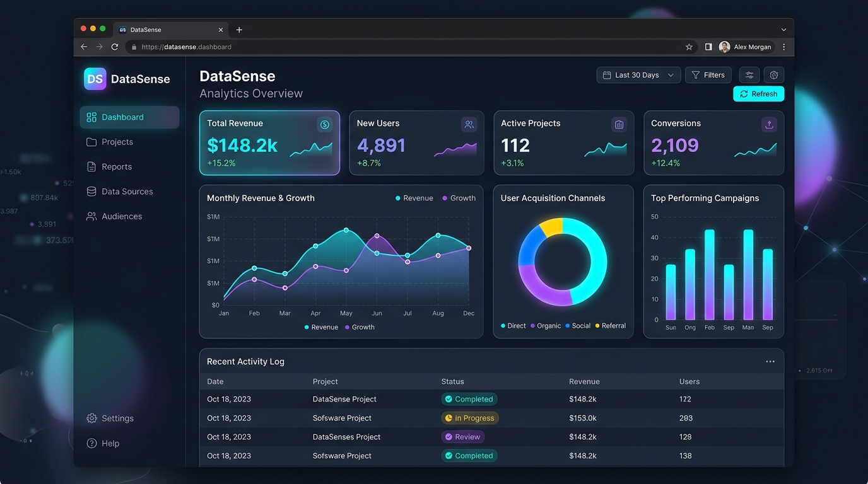This screenshot has height=484, width=868.
Task: Click the users icon on New Users card
Action: click(x=469, y=125)
